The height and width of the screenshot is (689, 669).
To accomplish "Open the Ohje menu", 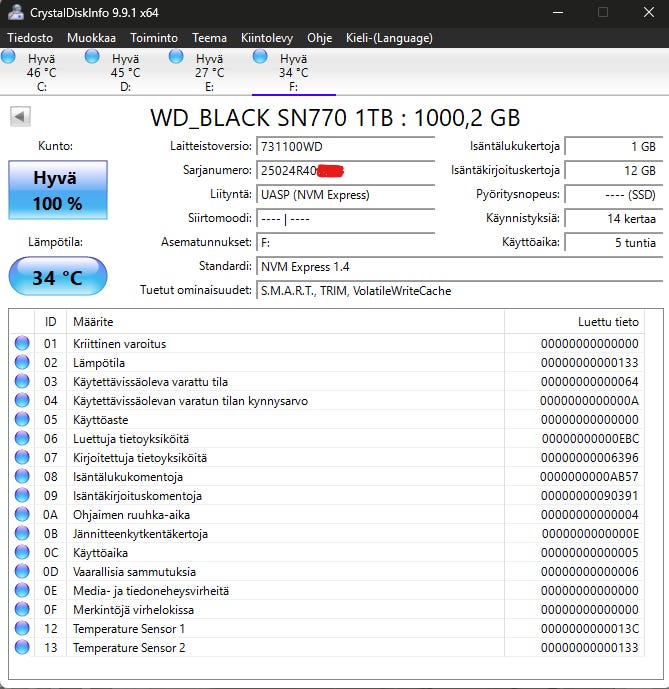I will pyautogui.click(x=320, y=38).
